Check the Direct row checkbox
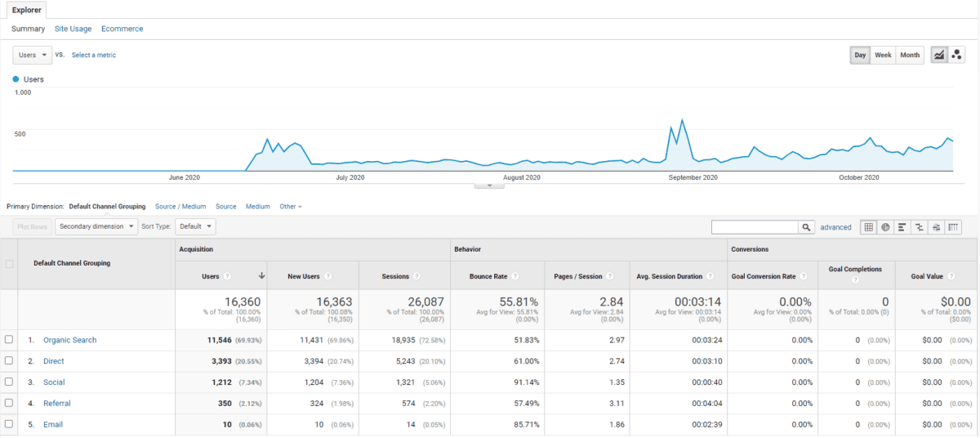Viewport: 980px width, 438px height. (x=9, y=361)
